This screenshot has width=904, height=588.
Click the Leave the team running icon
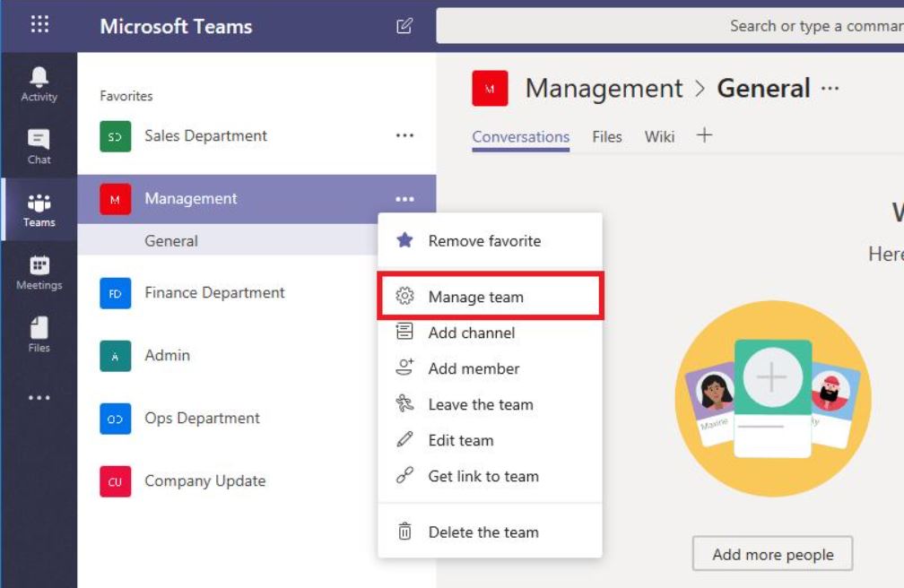click(x=404, y=403)
